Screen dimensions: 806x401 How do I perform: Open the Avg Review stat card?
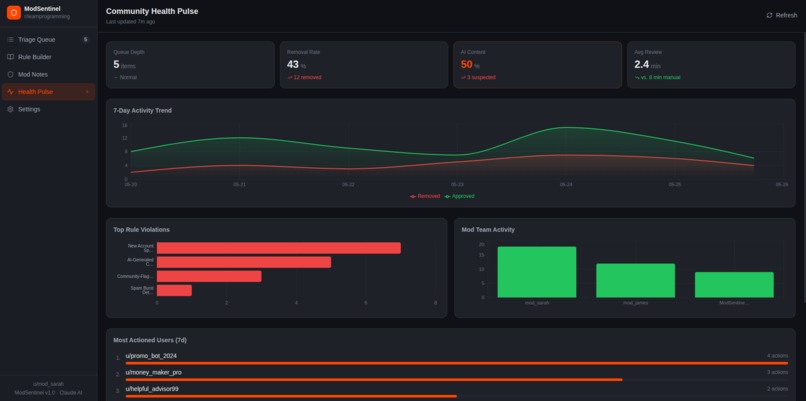click(x=711, y=65)
